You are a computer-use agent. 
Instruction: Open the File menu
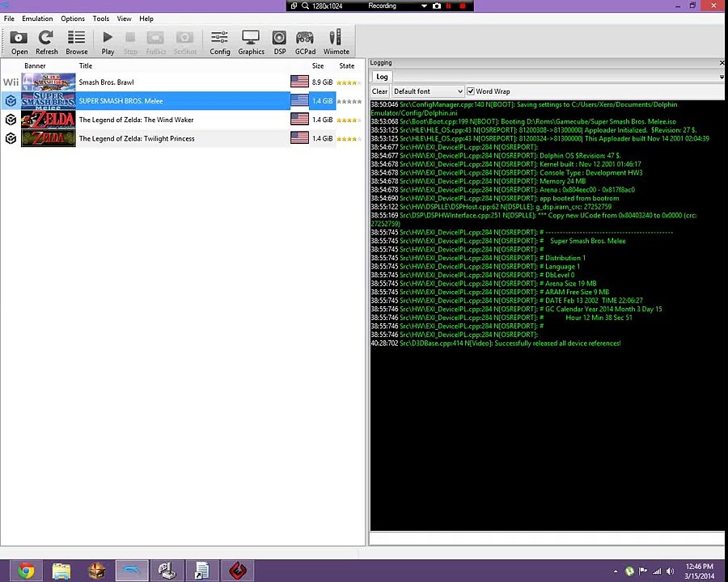pyautogui.click(x=9, y=19)
